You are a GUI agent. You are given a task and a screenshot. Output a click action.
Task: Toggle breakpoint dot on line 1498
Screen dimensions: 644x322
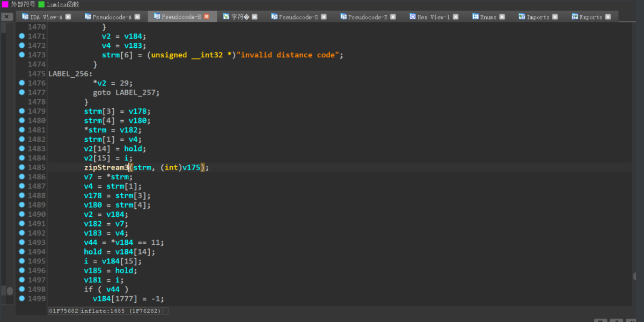click(x=22, y=289)
